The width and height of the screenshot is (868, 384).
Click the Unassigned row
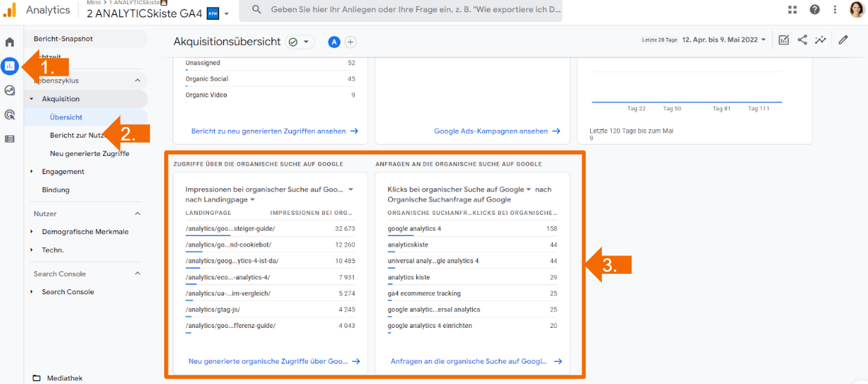click(270, 63)
